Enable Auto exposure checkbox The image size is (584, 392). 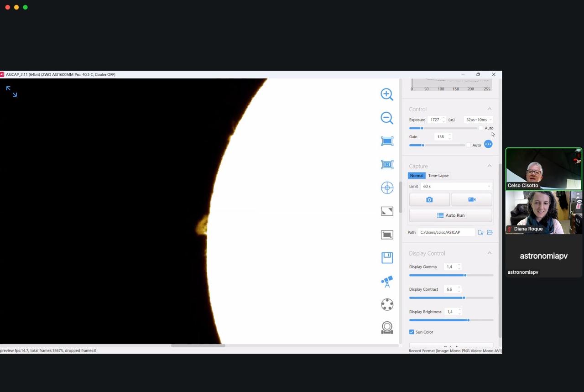[481, 128]
